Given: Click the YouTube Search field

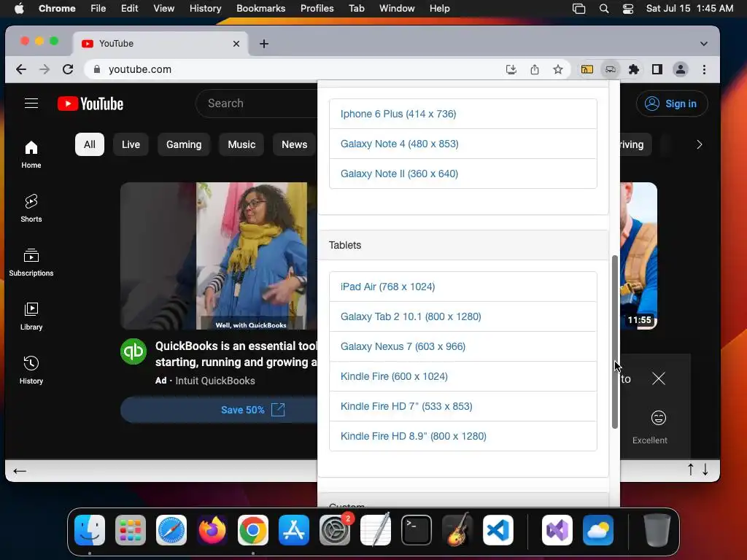Looking at the screenshot, I should (258, 104).
